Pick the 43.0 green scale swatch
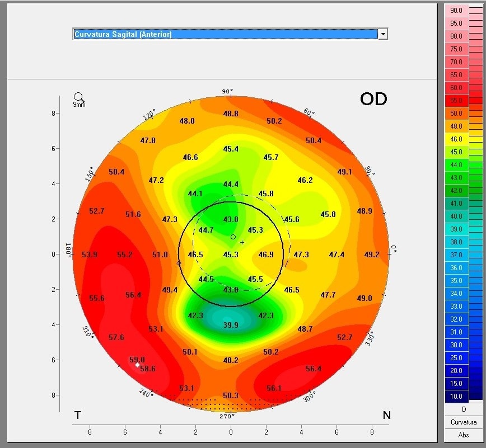The height and width of the screenshot is (448, 486). [x=456, y=178]
